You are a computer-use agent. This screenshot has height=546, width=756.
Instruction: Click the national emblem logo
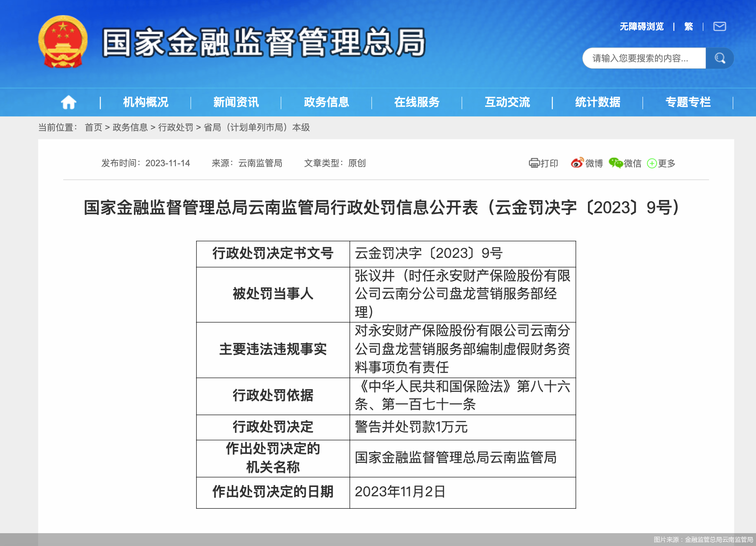pyautogui.click(x=63, y=42)
